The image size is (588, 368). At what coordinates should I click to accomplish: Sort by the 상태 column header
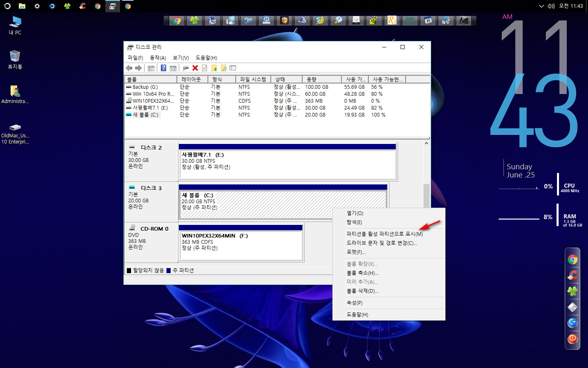coord(287,79)
